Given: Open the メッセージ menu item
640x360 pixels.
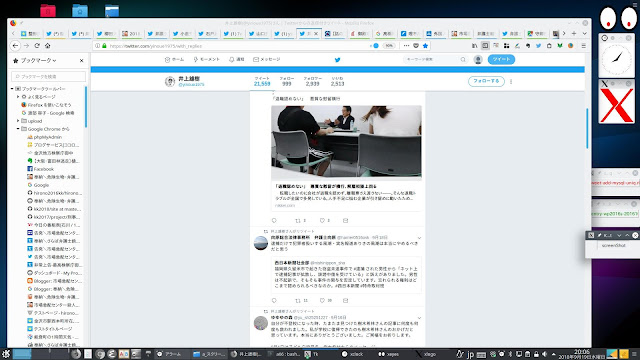Looking at the screenshot, I should click(x=267, y=60).
